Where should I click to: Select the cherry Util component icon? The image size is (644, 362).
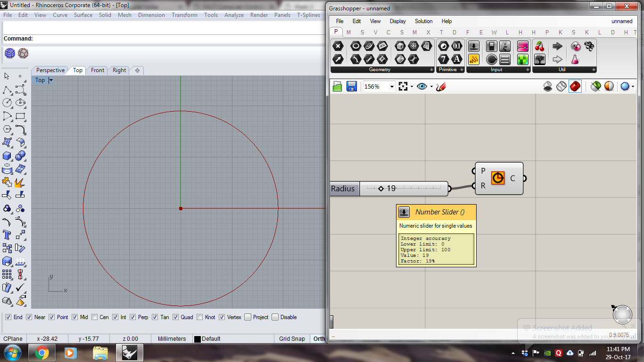click(x=540, y=46)
